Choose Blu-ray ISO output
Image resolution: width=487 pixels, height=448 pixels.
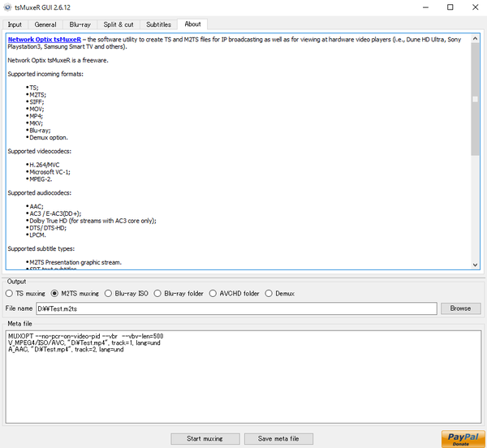(127, 293)
